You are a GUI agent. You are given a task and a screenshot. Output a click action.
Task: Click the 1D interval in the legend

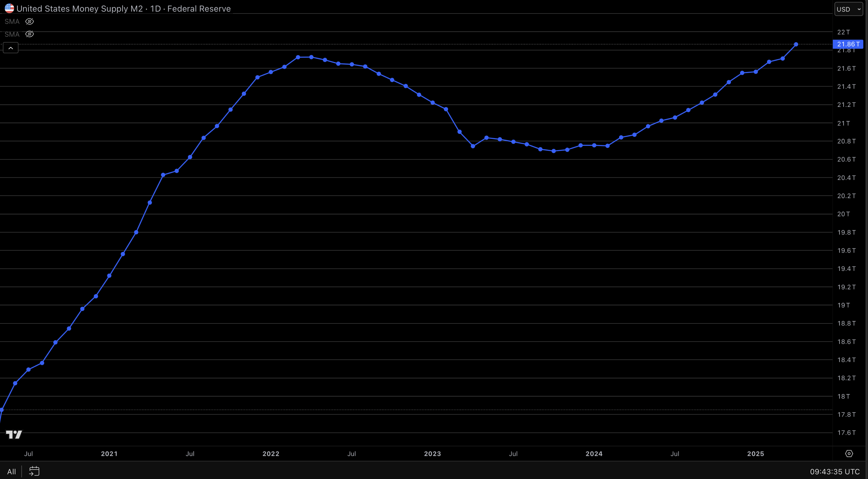click(x=156, y=8)
